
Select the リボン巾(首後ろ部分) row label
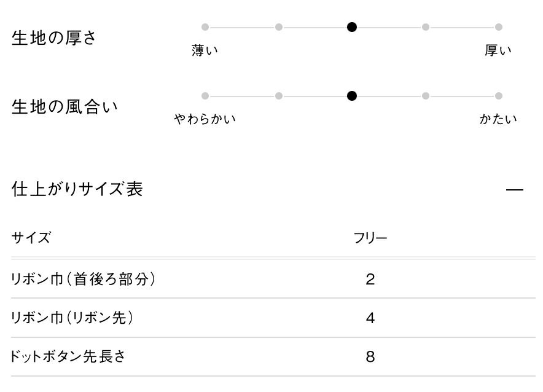[83, 280]
